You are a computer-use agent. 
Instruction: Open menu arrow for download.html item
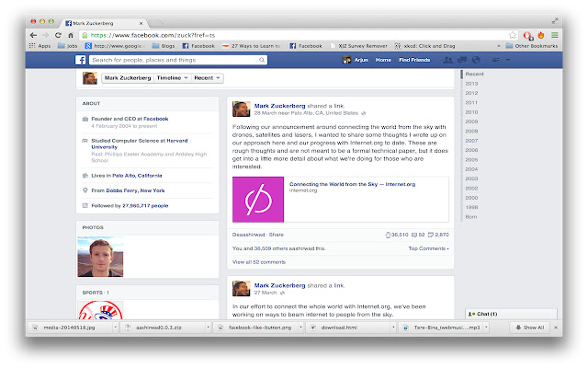click(x=393, y=328)
